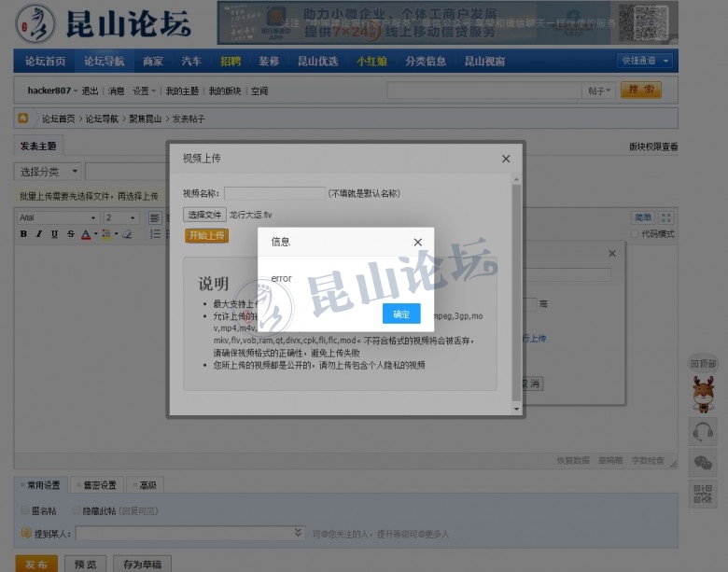The image size is (728, 572).
Task: Click the italic formatting icon
Action: 38,234
